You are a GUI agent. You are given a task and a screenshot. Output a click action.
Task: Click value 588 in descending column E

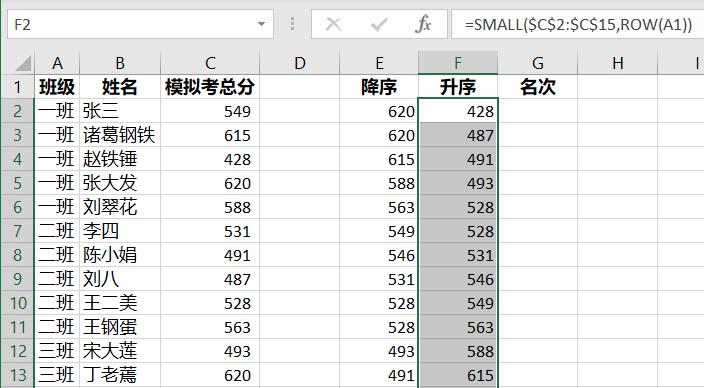(379, 183)
